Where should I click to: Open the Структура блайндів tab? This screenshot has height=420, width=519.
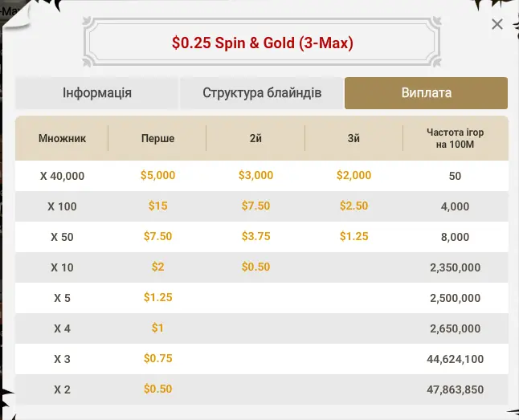(x=261, y=93)
